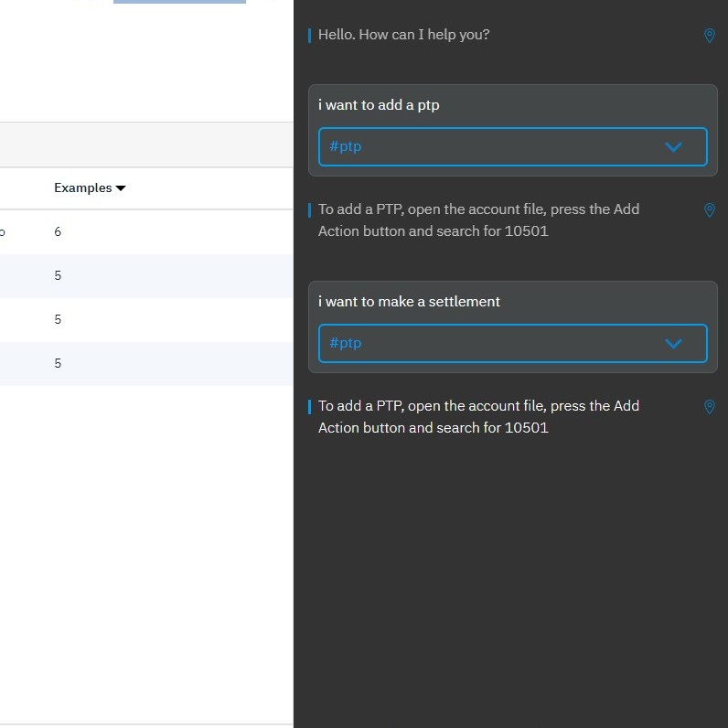
Task: Open #ptp intent field for add a ptp message
Action: click(x=494, y=146)
